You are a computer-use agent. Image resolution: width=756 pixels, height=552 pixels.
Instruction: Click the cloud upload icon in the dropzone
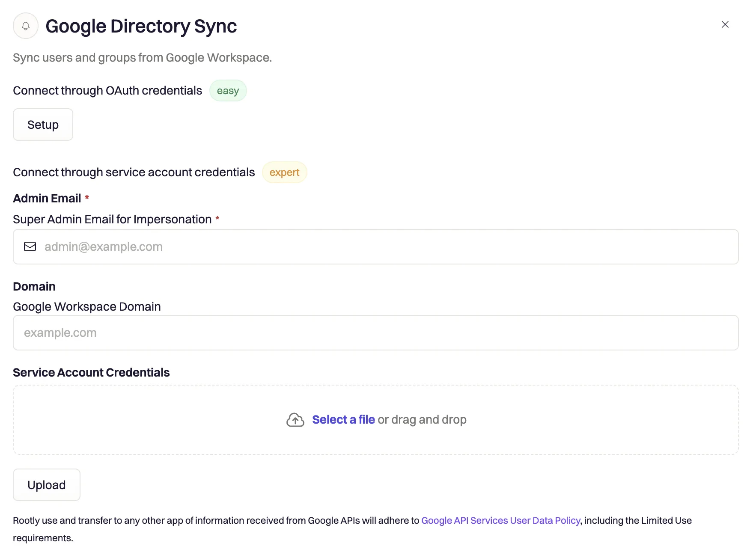pyautogui.click(x=295, y=420)
